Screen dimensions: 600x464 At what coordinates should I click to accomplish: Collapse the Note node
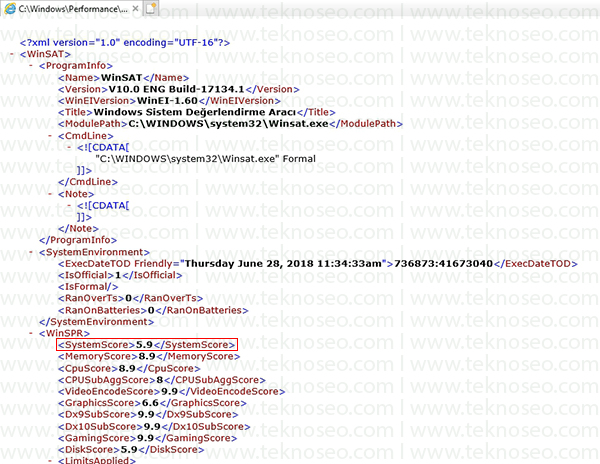click(50, 194)
